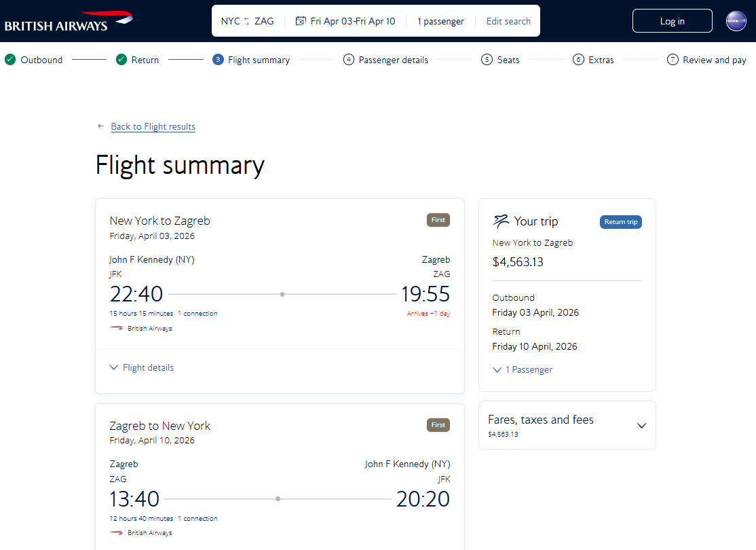The height and width of the screenshot is (550, 756).
Task: Open the Edit search link
Action: pos(508,21)
